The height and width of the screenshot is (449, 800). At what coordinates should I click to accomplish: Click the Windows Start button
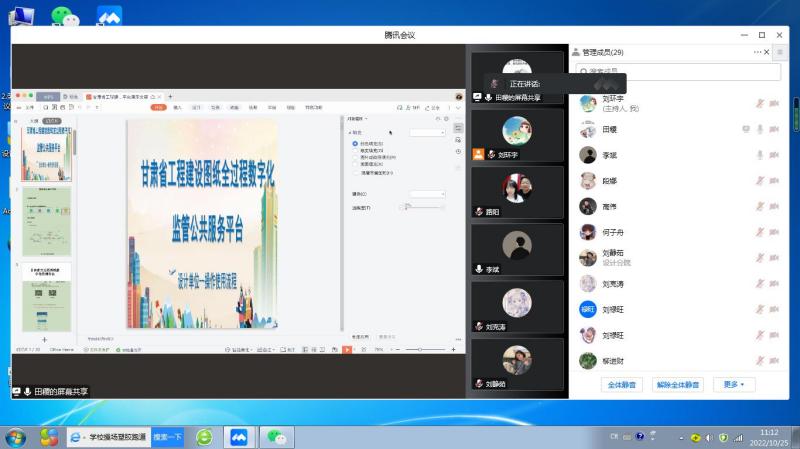pyautogui.click(x=16, y=437)
